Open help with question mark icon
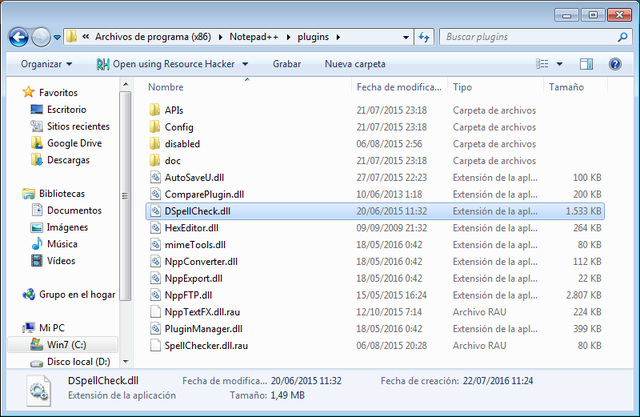This screenshot has height=417, width=640. click(615, 64)
